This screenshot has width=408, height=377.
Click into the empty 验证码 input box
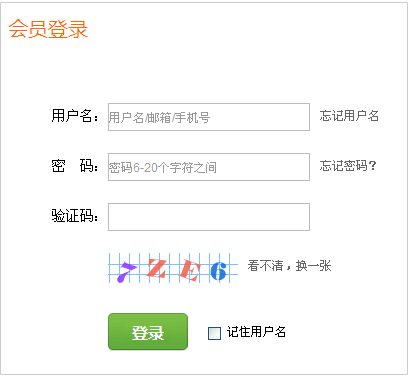(209, 217)
